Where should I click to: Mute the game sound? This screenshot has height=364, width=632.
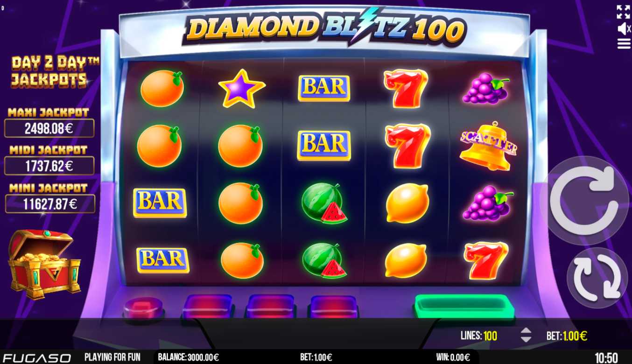pyautogui.click(x=624, y=29)
